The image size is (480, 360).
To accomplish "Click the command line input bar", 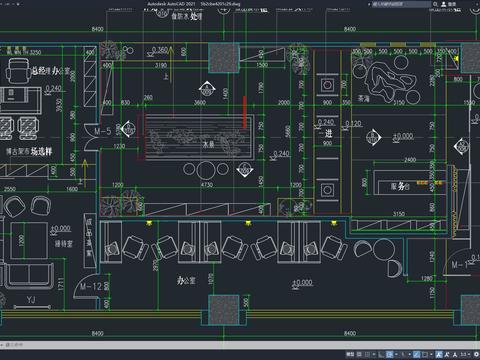I will [240, 345].
